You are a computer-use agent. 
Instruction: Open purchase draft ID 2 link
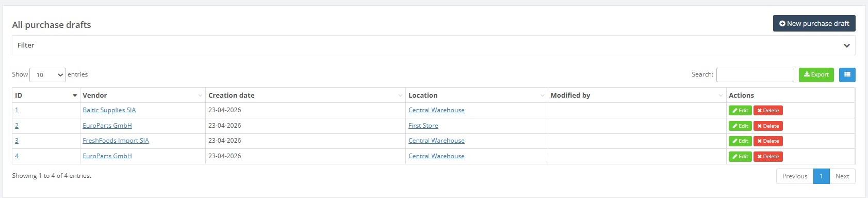tap(17, 126)
